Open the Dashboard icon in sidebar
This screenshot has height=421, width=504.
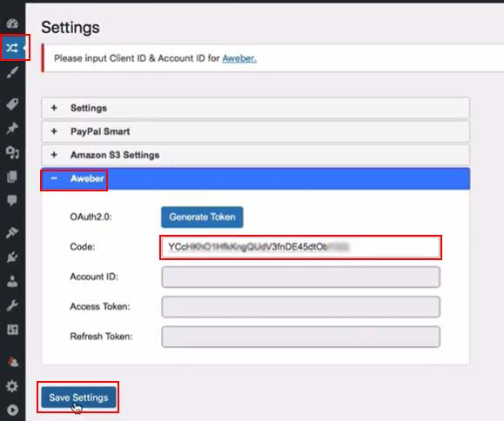12,23
